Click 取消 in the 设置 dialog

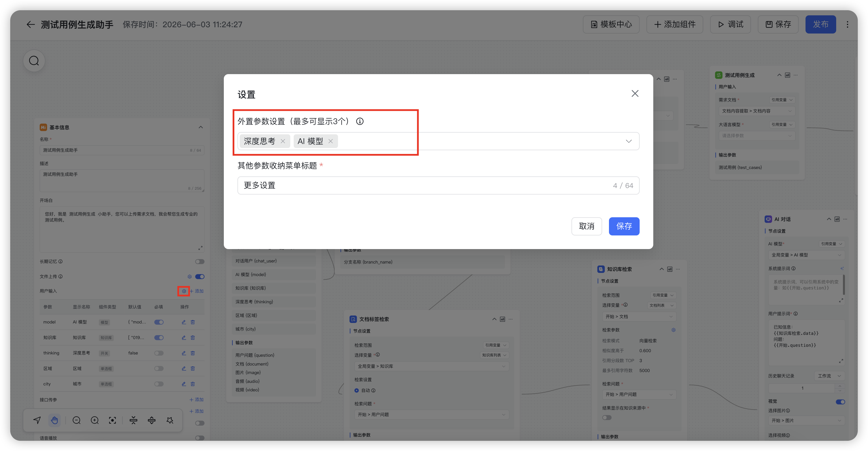(x=586, y=226)
